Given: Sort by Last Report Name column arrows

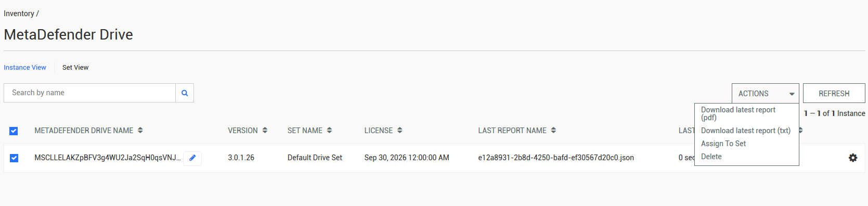Looking at the screenshot, I should pos(553,131).
